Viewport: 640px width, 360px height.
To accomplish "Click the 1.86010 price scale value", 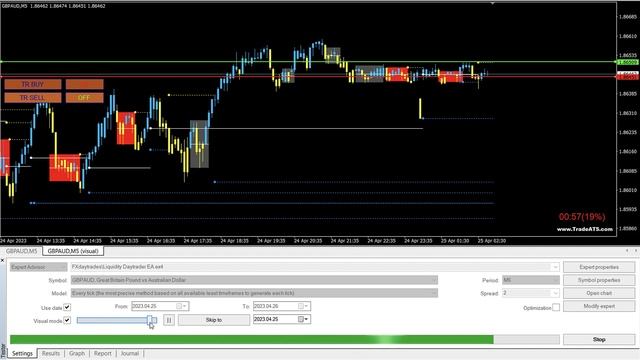I will click(628, 190).
